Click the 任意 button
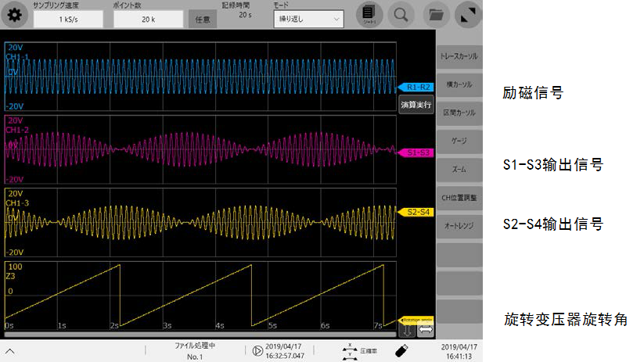Image resolution: width=644 pixels, height=362 pixels. [x=203, y=20]
